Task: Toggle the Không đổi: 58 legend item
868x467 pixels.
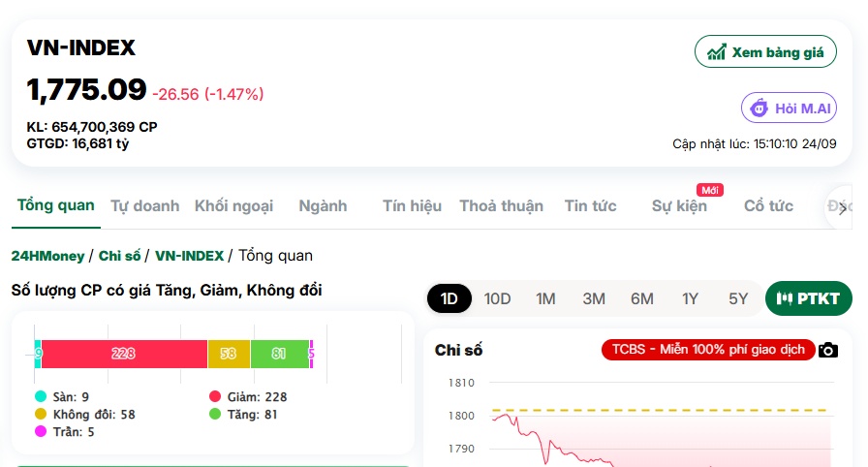Action: [x=84, y=415]
